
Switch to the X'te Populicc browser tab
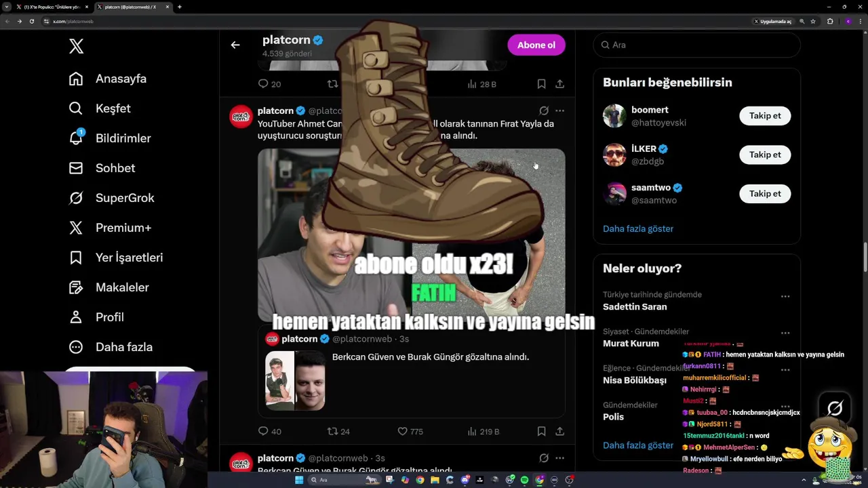tap(53, 7)
